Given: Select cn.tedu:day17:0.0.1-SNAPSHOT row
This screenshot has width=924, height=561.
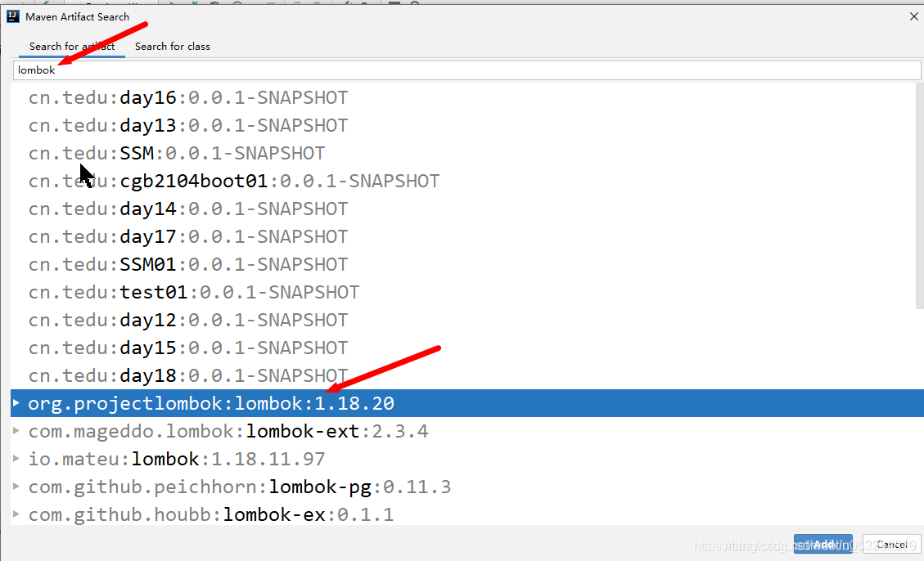Looking at the screenshot, I should click(x=462, y=236).
